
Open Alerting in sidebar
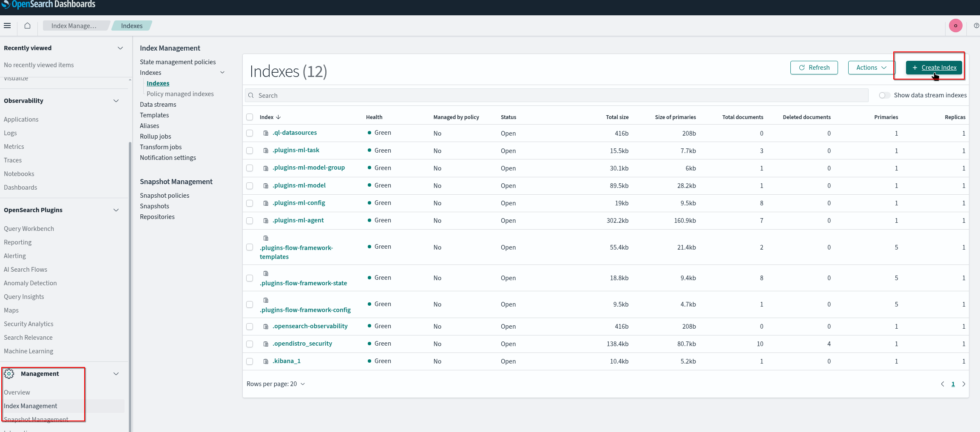15,256
